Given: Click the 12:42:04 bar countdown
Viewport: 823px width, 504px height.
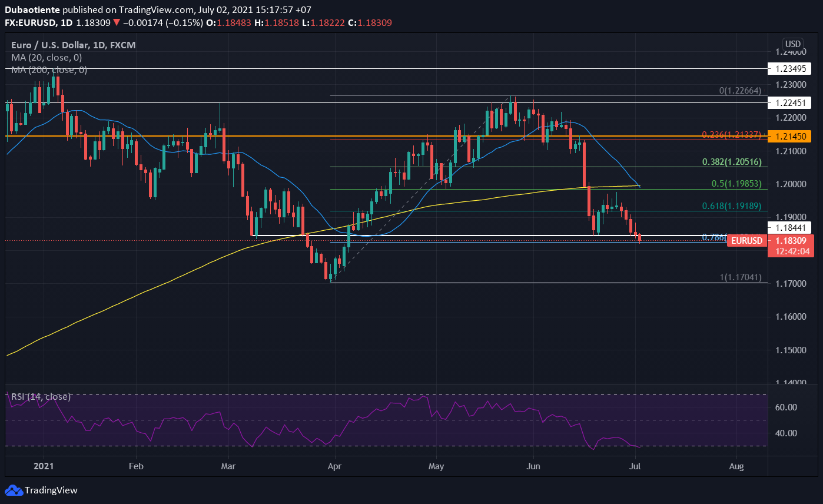Looking at the screenshot, I should coord(792,251).
